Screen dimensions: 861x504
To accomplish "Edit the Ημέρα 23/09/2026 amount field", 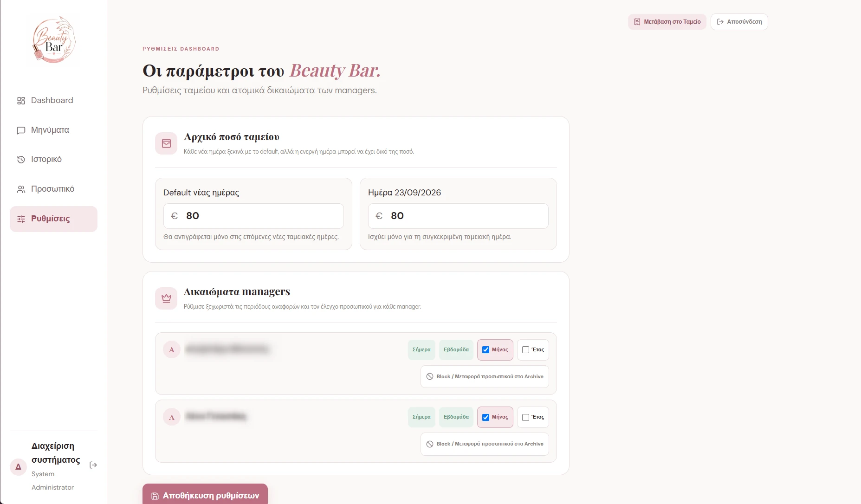I will click(x=458, y=216).
